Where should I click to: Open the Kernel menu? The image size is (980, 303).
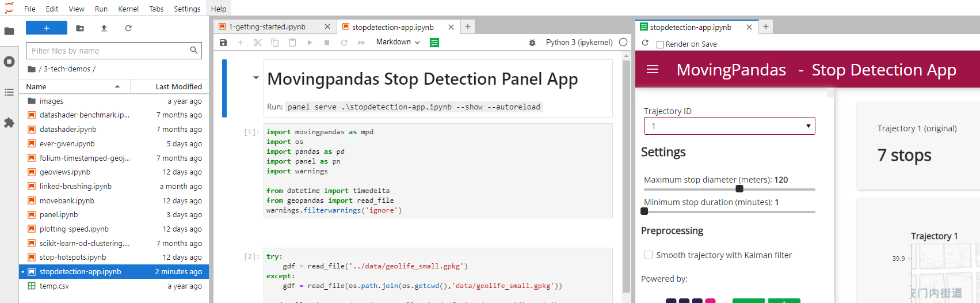click(128, 9)
